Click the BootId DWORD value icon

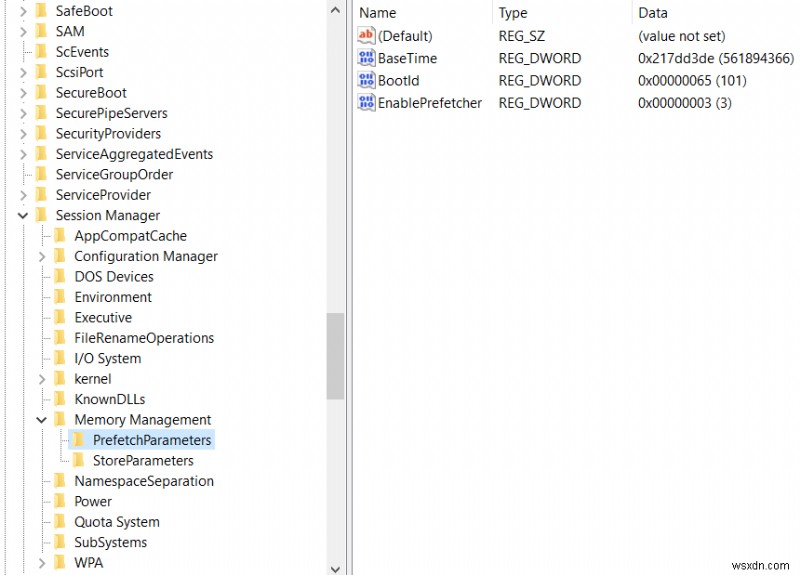[x=366, y=81]
